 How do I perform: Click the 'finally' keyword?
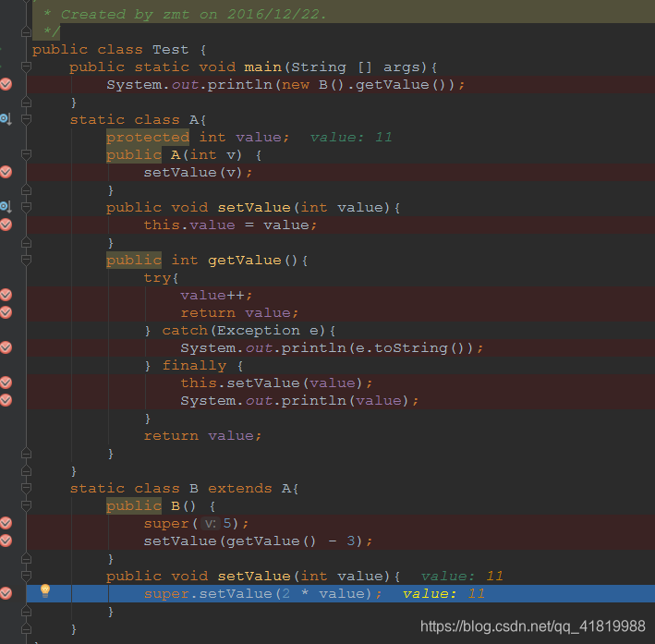click(x=194, y=366)
